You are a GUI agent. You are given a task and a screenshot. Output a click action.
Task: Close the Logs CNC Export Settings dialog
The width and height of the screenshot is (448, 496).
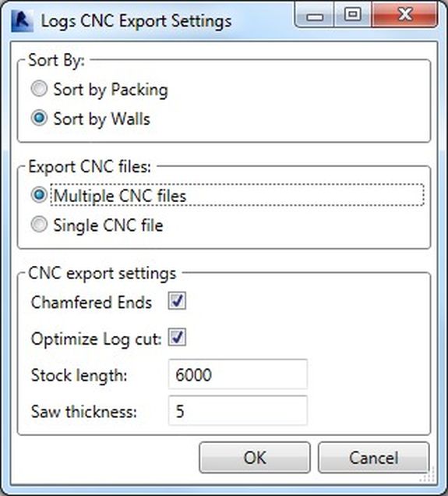click(404, 15)
